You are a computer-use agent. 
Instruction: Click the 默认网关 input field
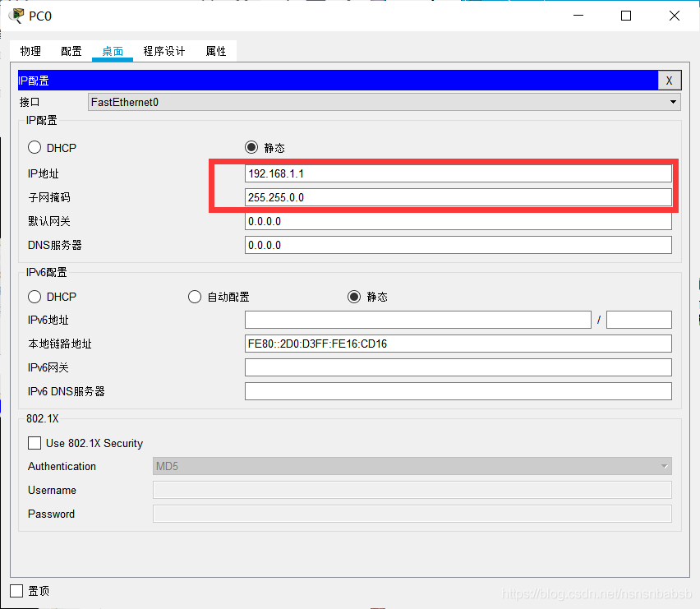pyautogui.click(x=458, y=221)
